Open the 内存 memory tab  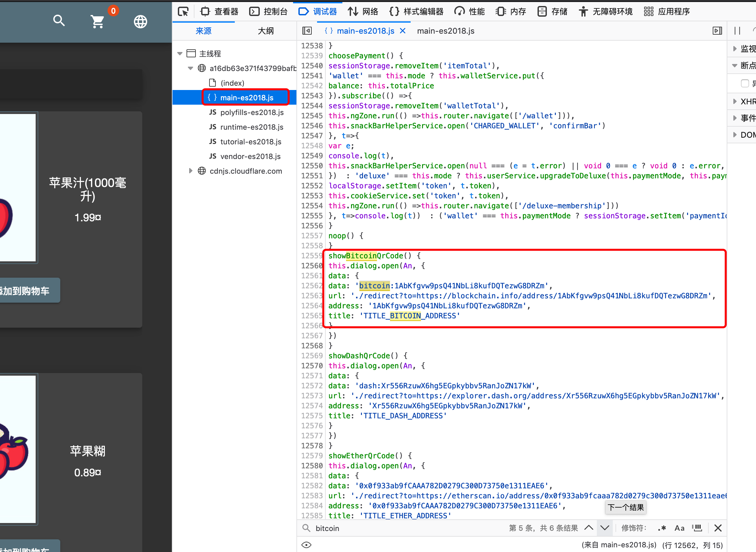click(x=511, y=12)
